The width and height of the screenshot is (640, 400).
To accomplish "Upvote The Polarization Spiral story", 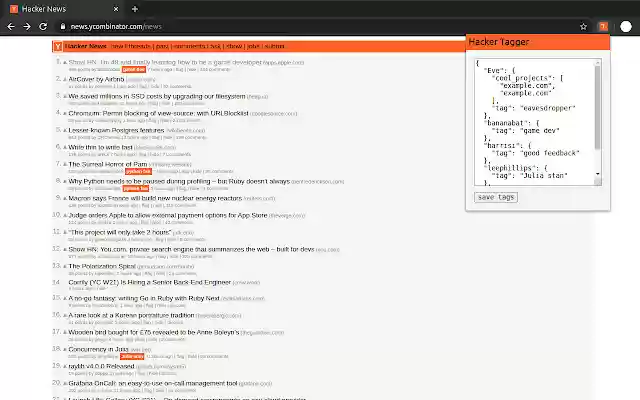I will [x=65, y=267].
